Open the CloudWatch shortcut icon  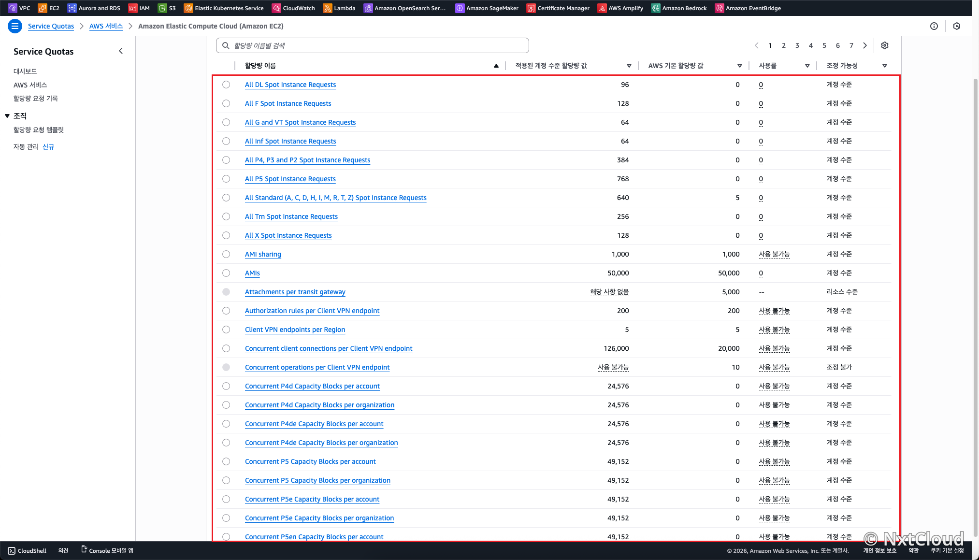point(276,8)
